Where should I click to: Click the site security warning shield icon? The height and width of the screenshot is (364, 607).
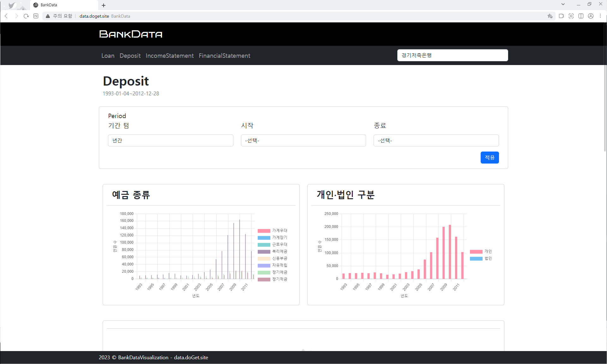[48, 16]
